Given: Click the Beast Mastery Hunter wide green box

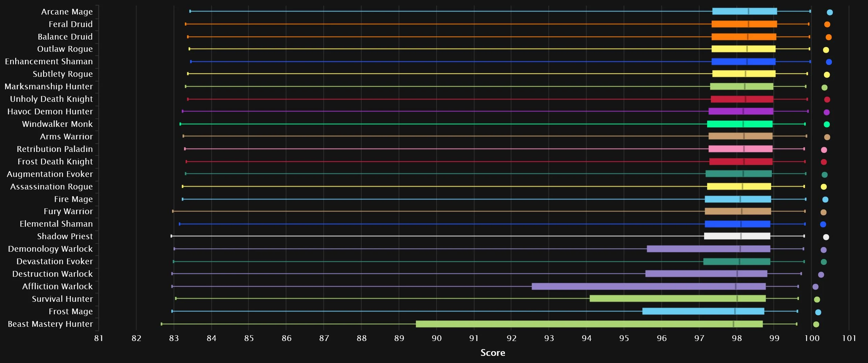Looking at the screenshot, I should click(x=589, y=324).
